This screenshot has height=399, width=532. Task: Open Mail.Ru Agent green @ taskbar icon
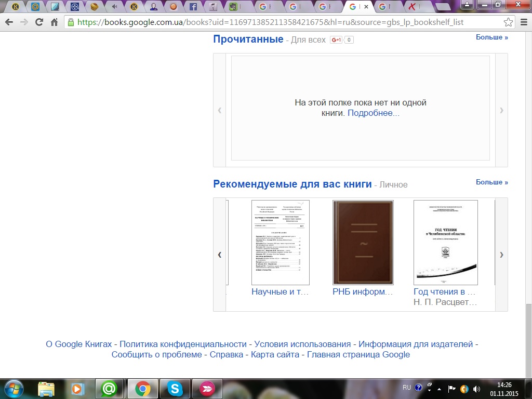point(109,389)
